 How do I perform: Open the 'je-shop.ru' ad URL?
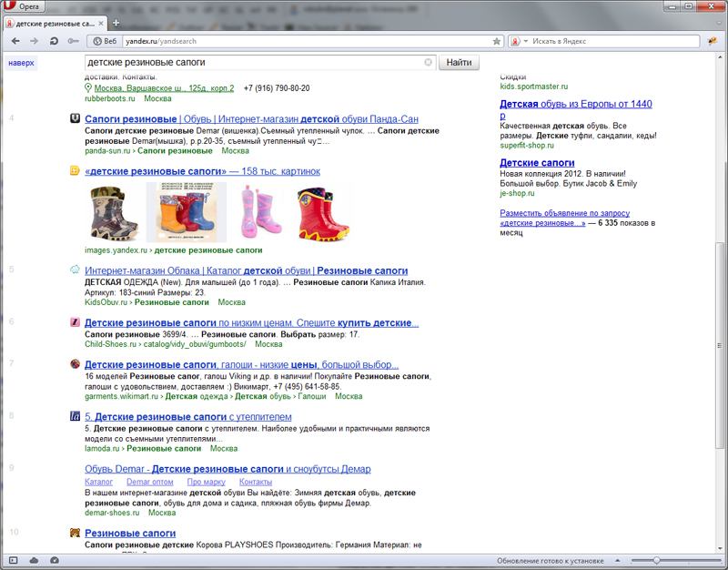click(x=517, y=193)
